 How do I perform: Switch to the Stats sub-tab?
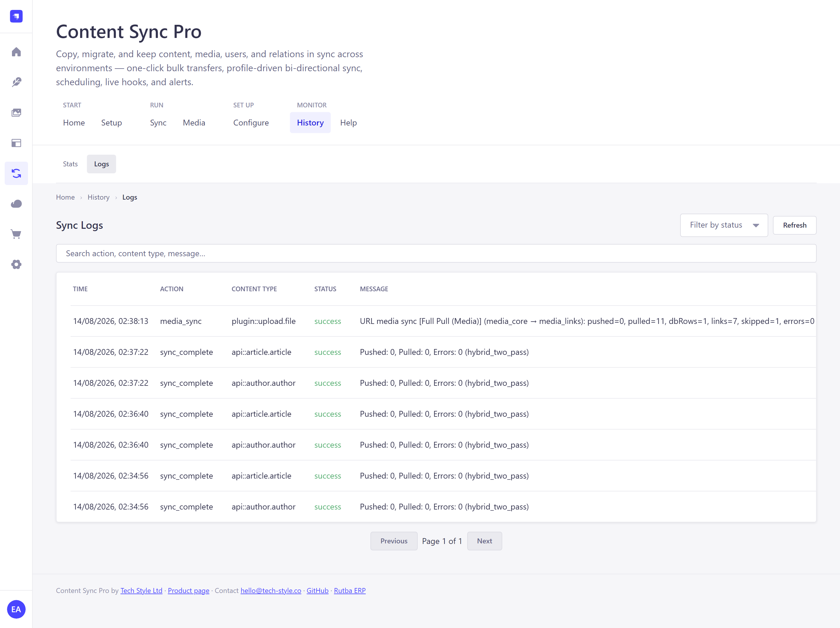[x=70, y=164]
